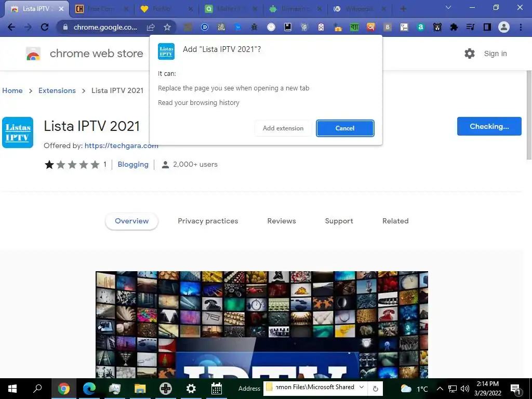Open the tab search chevron
Viewport: 532px width, 399px height.
pyautogui.click(x=448, y=7)
